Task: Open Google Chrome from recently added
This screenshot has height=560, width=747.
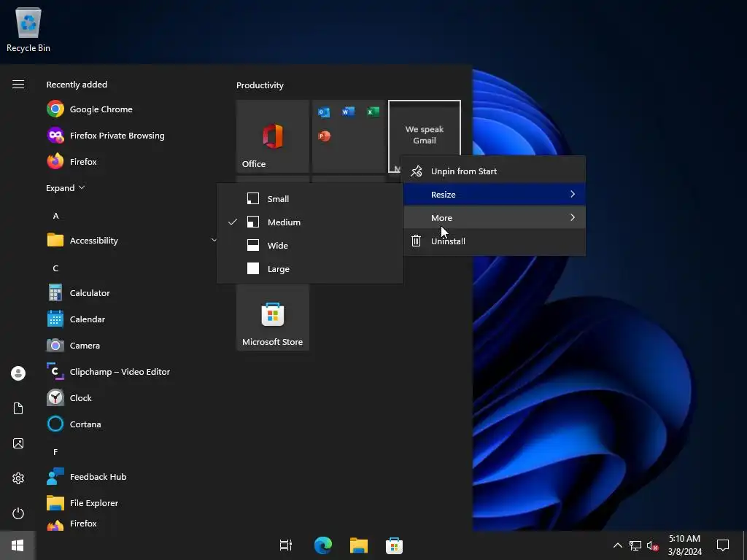Action: coord(90,109)
